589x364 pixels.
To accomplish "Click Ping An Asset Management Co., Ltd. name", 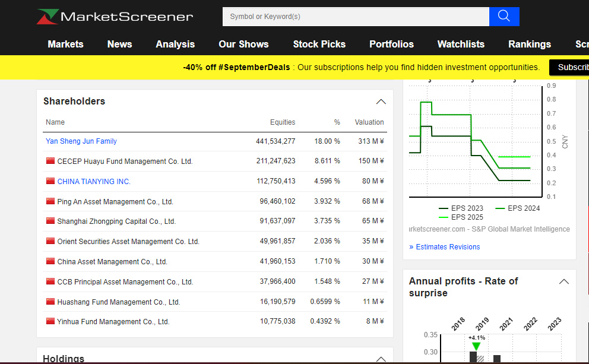I will [115, 202].
